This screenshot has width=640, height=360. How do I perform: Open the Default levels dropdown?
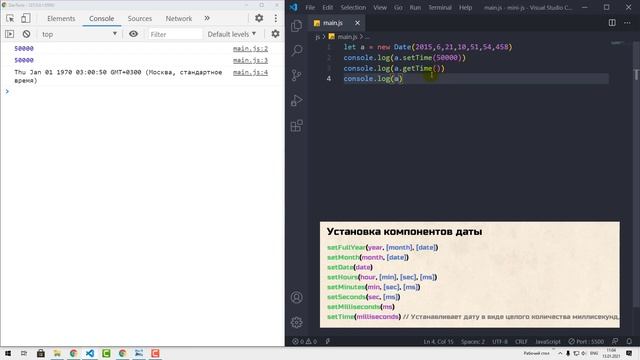(x=231, y=34)
